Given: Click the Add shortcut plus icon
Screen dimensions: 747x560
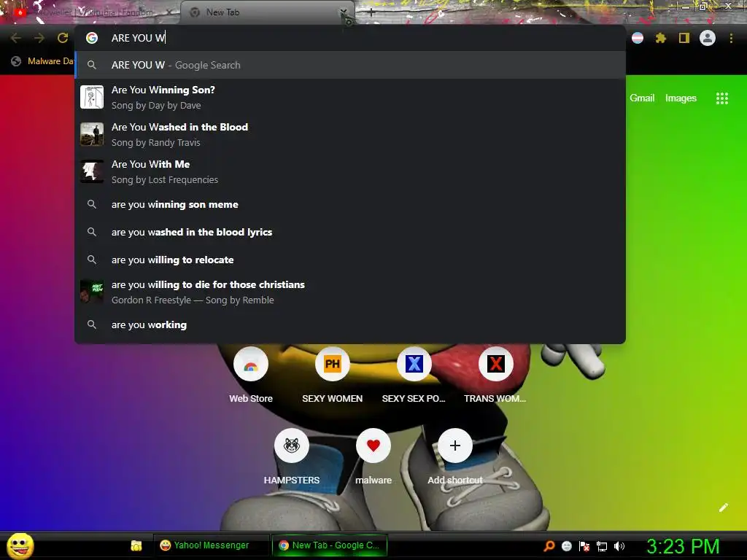Looking at the screenshot, I should [x=455, y=446].
